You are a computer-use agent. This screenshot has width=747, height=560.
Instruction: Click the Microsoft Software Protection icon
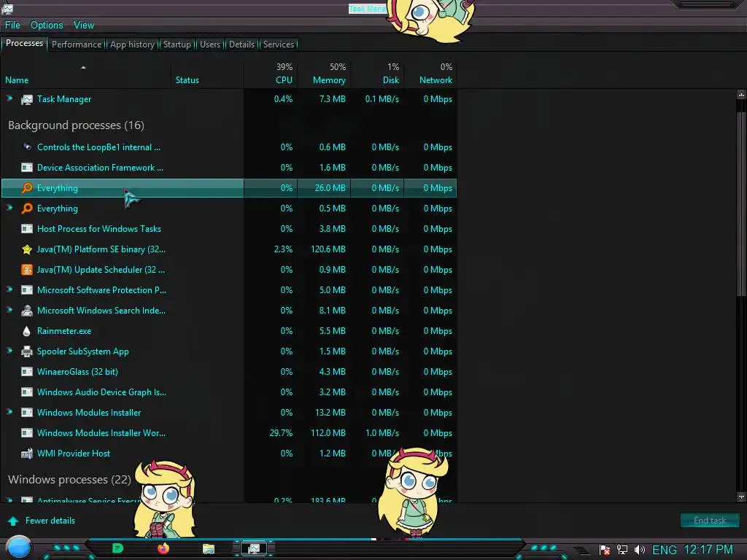click(x=27, y=290)
